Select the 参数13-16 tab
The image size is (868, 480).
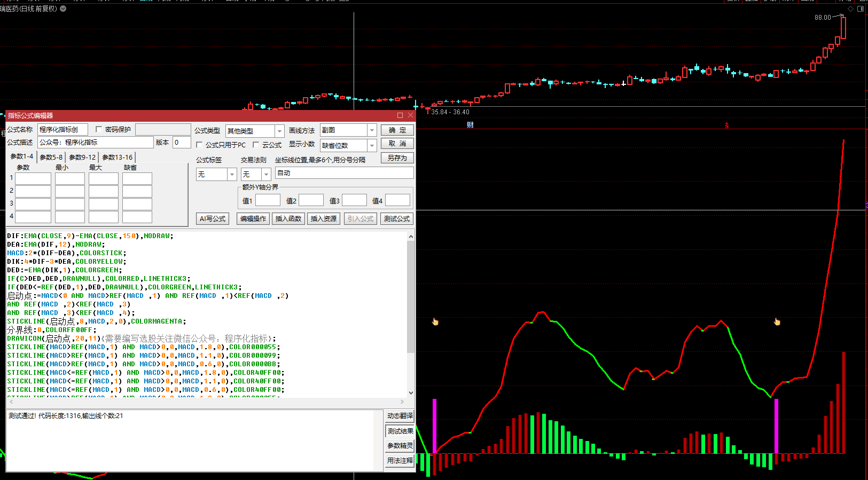tap(117, 157)
